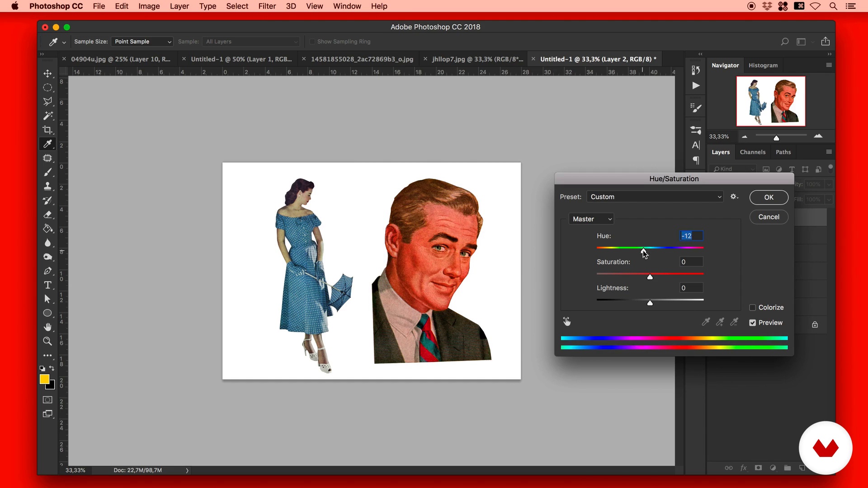The width and height of the screenshot is (868, 488).
Task: Click the macOS Spotlight search icon
Action: click(833, 6)
